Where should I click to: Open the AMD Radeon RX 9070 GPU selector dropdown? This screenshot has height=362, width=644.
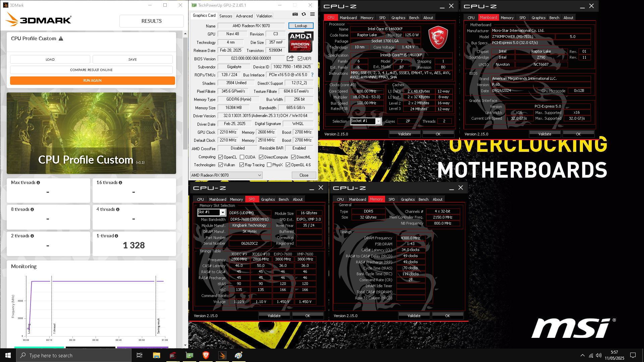226,175
